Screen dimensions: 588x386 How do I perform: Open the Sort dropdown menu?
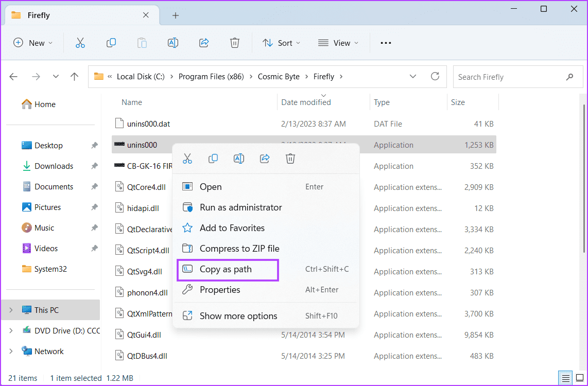282,43
